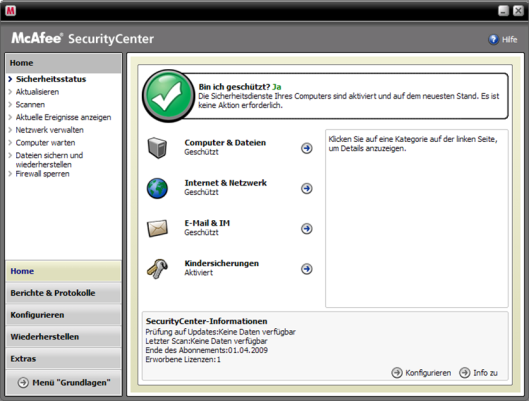
Task: Select Scannen in the Home task list
Action: point(30,105)
